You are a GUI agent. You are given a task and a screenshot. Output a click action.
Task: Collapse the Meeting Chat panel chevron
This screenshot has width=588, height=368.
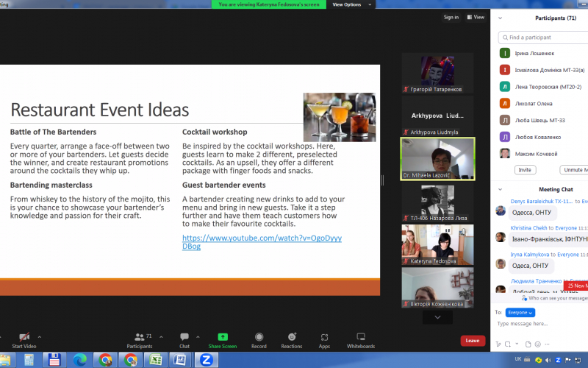tap(500, 189)
